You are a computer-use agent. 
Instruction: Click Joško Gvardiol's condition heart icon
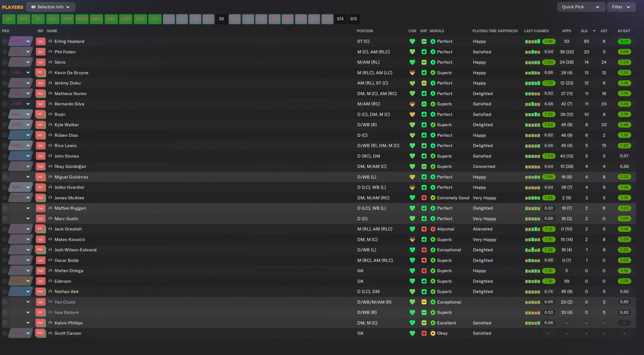[412, 187]
